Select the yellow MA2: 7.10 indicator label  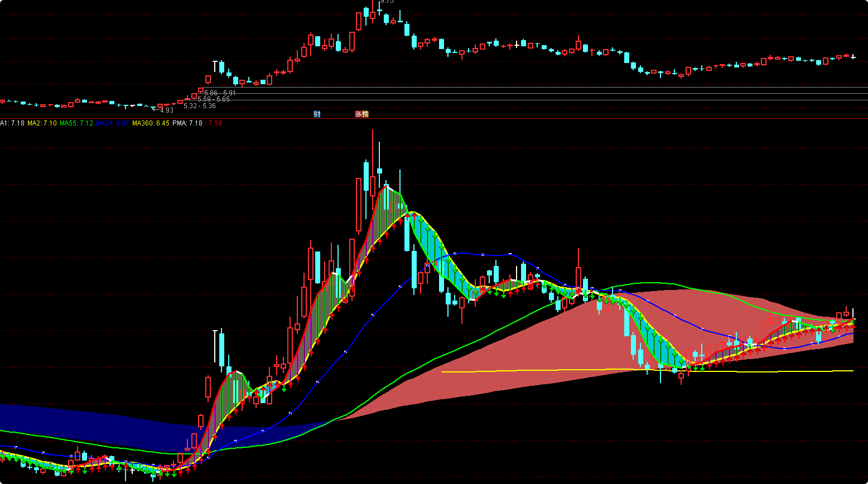tap(42, 123)
